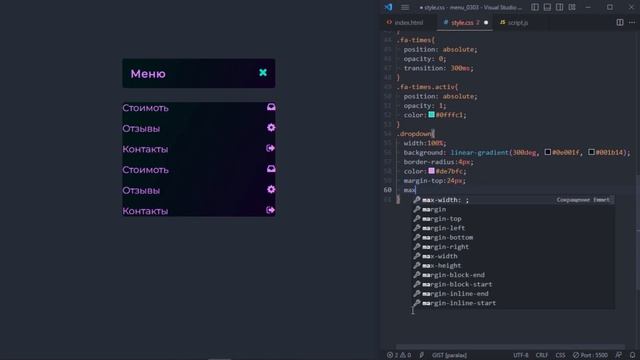Choose the top 'max-width: ;' Emmet suggestion
Image resolution: width=640 pixels, height=360 pixels.
pos(513,200)
